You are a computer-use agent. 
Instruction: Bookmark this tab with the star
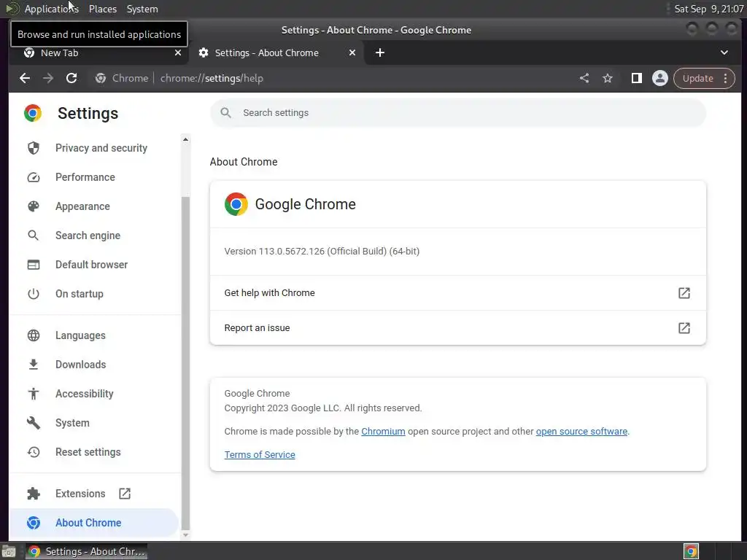[x=608, y=78]
